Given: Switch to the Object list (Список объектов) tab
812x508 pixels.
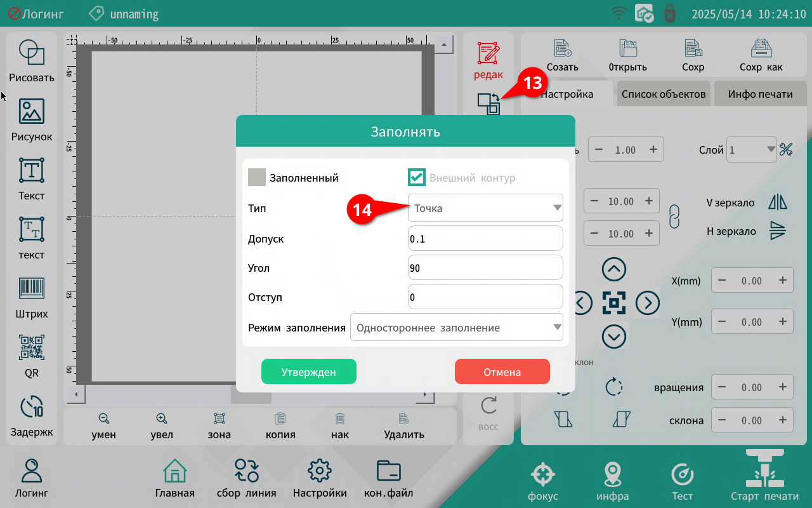Looking at the screenshot, I should [664, 95].
